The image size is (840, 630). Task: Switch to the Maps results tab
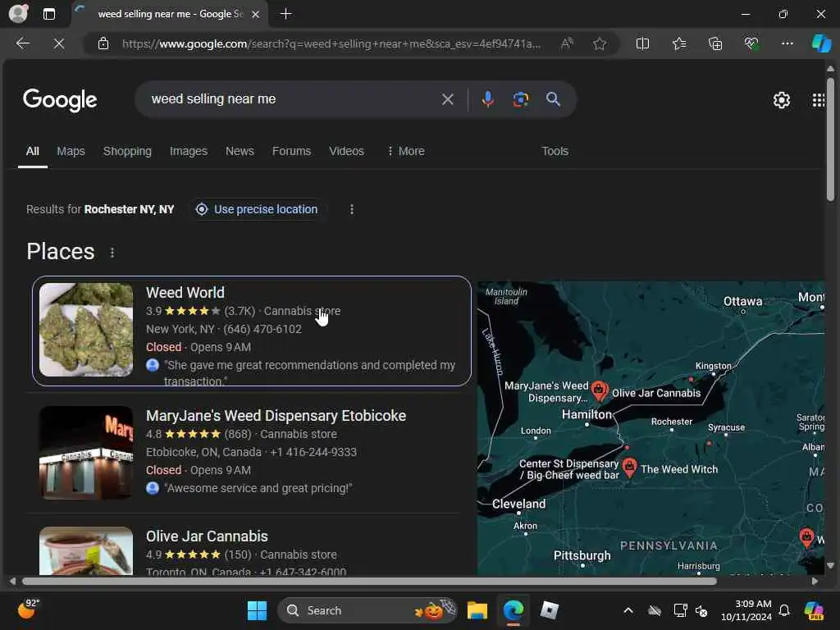(71, 151)
